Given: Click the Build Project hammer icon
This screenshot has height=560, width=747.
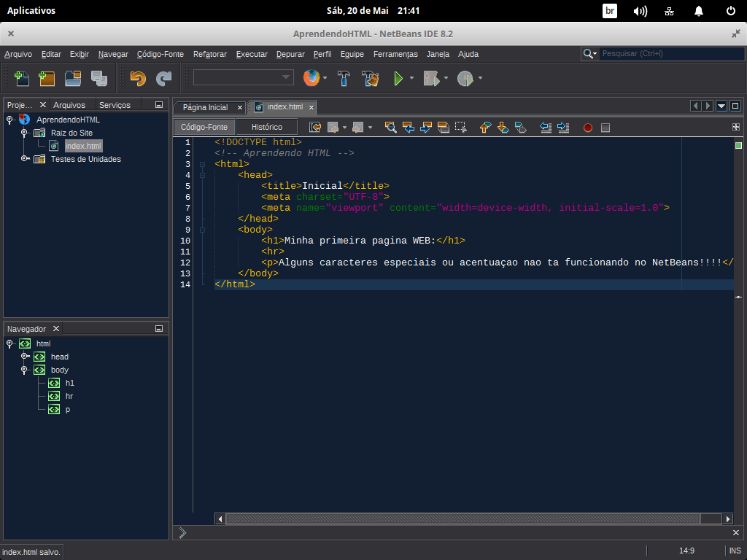Looking at the screenshot, I should [x=344, y=78].
